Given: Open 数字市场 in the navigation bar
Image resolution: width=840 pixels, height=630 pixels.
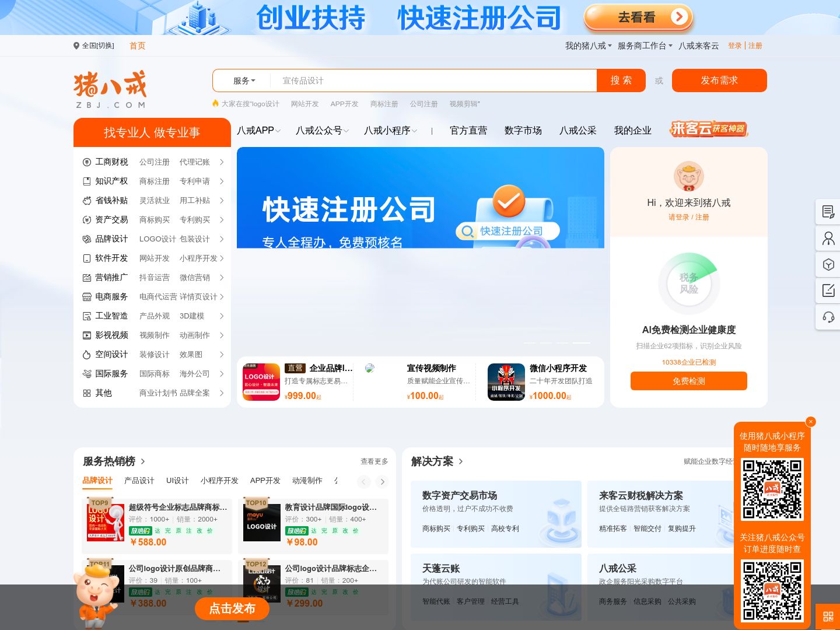Looking at the screenshot, I should pyautogui.click(x=523, y=131).
